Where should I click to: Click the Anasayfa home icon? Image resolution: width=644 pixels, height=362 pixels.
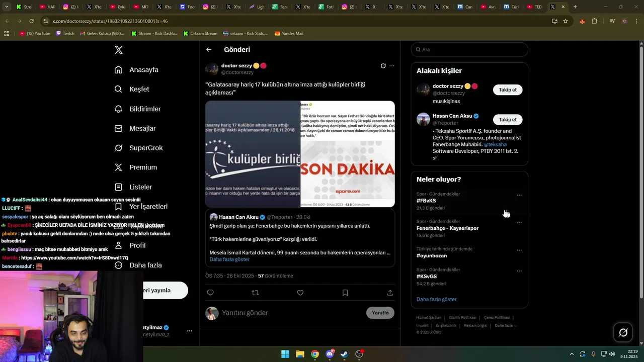(119, 70)
